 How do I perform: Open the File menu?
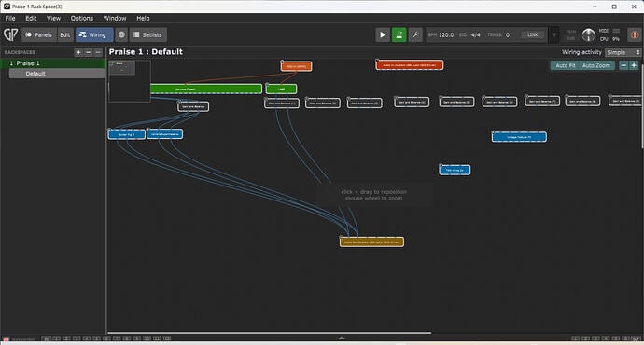coord(10,18)
